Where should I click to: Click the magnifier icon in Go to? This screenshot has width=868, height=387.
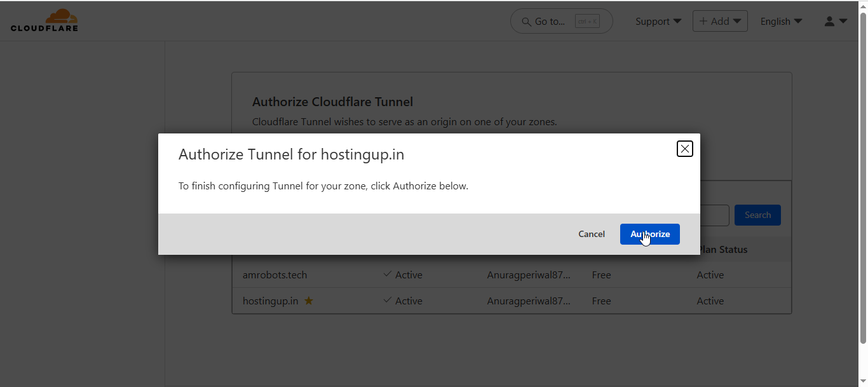(526, 22)
